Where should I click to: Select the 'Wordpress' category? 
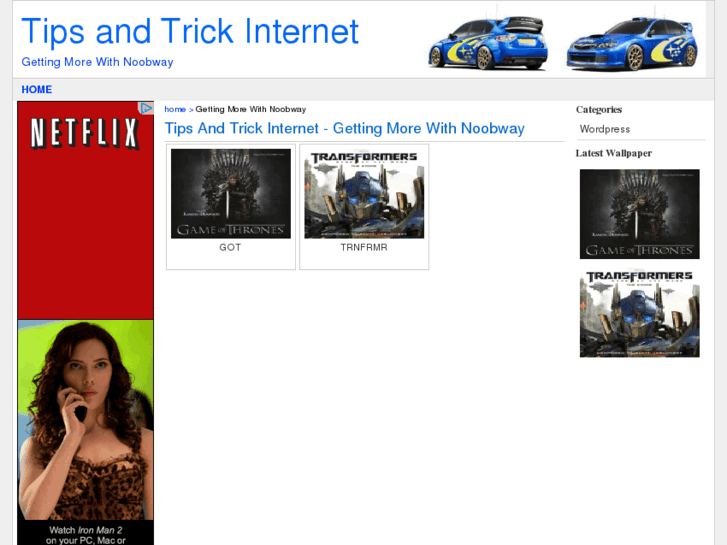point(605,129)
